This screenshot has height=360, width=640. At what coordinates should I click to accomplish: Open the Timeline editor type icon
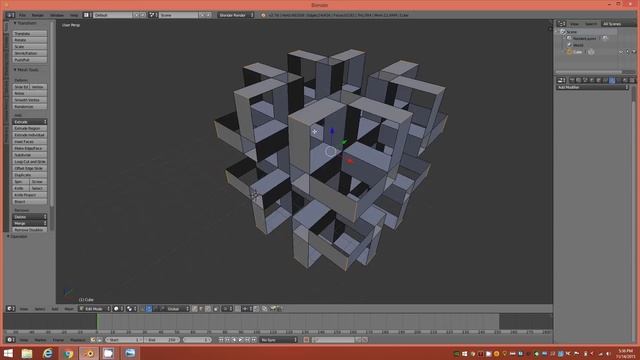[x=11, y=340]
